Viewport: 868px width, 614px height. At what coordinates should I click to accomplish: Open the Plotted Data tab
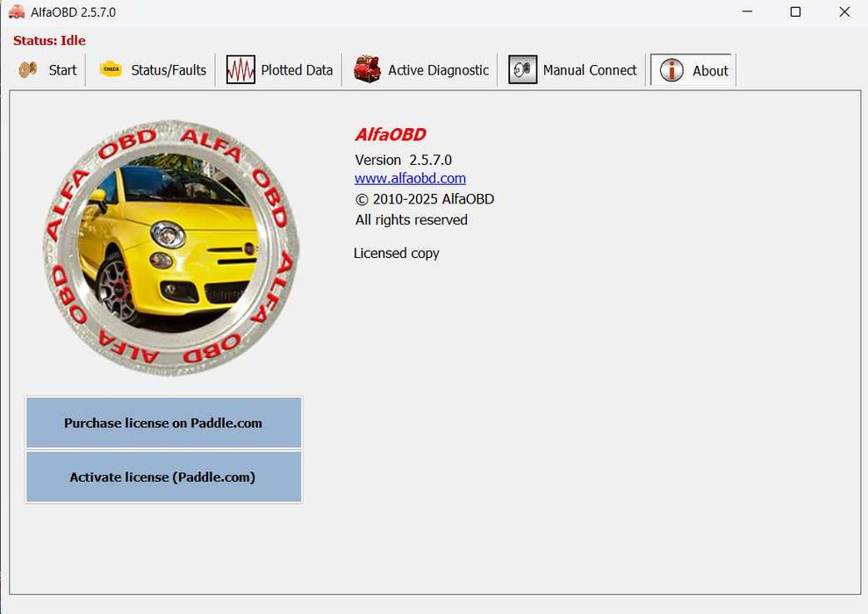pyautogui.click(x=280, y=69)
